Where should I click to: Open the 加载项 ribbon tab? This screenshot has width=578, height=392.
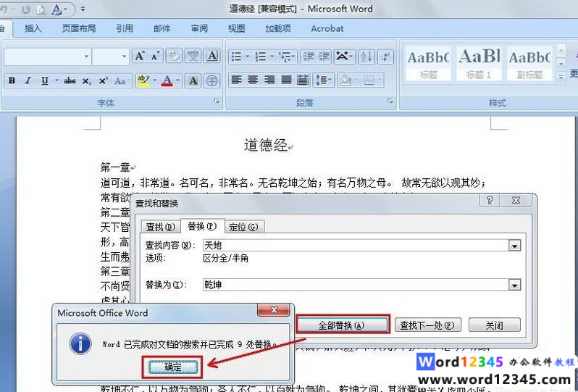click(277, 28)
